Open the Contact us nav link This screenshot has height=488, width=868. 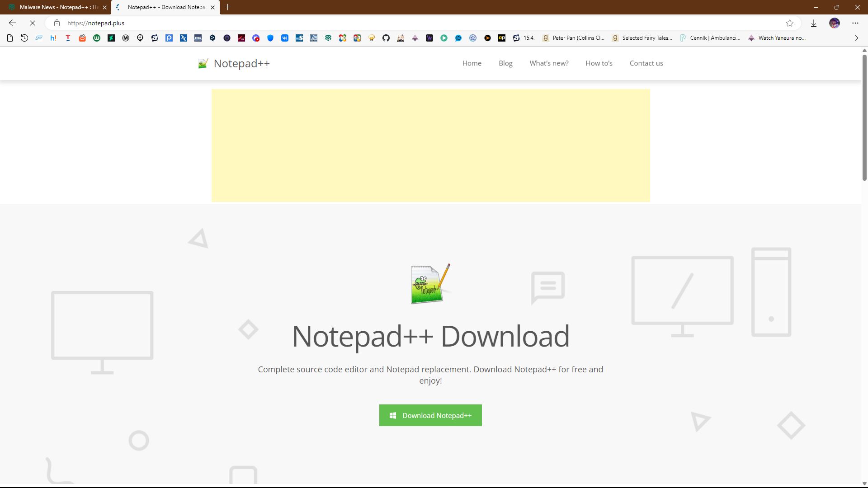tap(646, 63)
